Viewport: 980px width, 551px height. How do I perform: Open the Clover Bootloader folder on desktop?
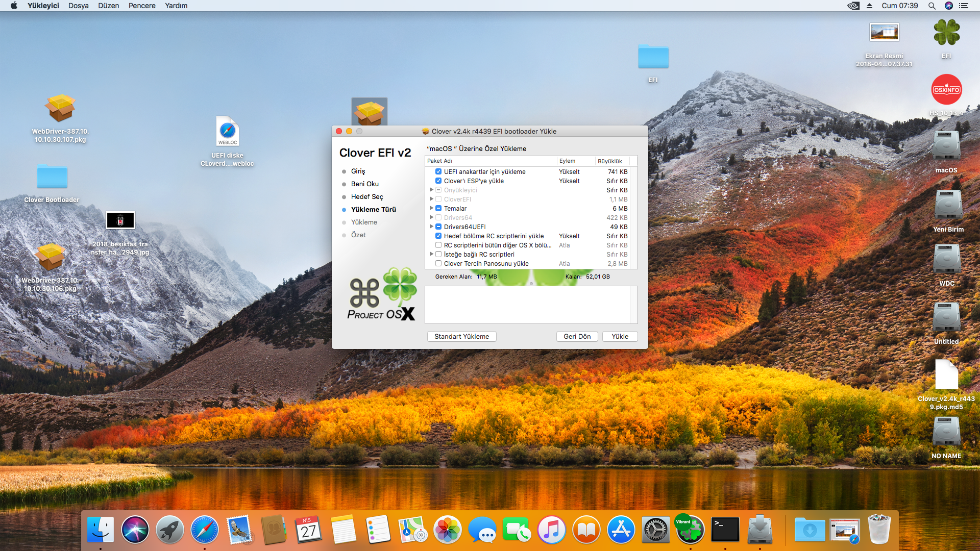click(x=52, y=177)
